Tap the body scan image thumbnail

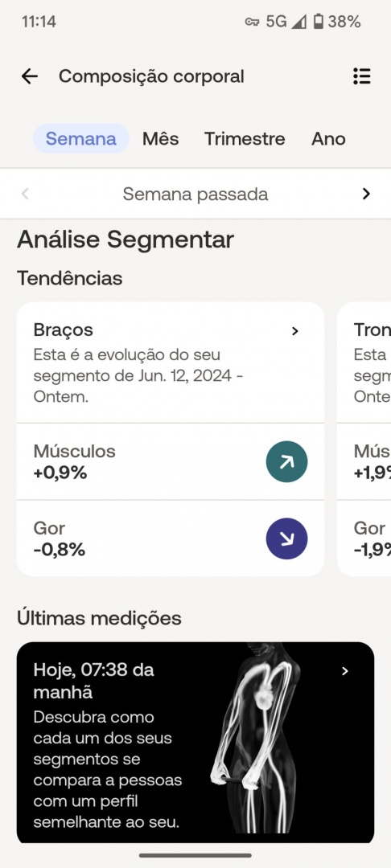[x=256, y=743]
